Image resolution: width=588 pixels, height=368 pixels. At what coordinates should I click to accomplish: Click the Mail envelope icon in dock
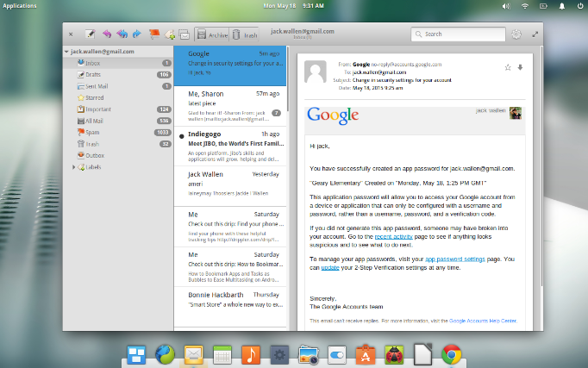pyautogui.click(x=193, y=354)
